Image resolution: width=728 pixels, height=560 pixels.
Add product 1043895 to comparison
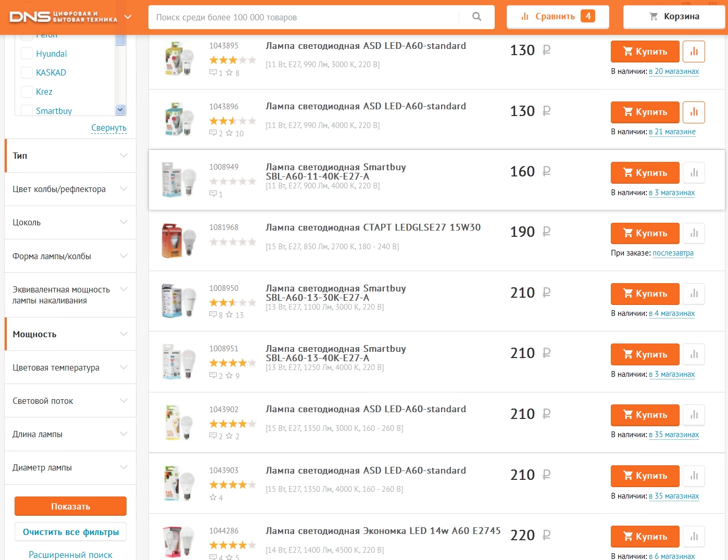point(694,52)
